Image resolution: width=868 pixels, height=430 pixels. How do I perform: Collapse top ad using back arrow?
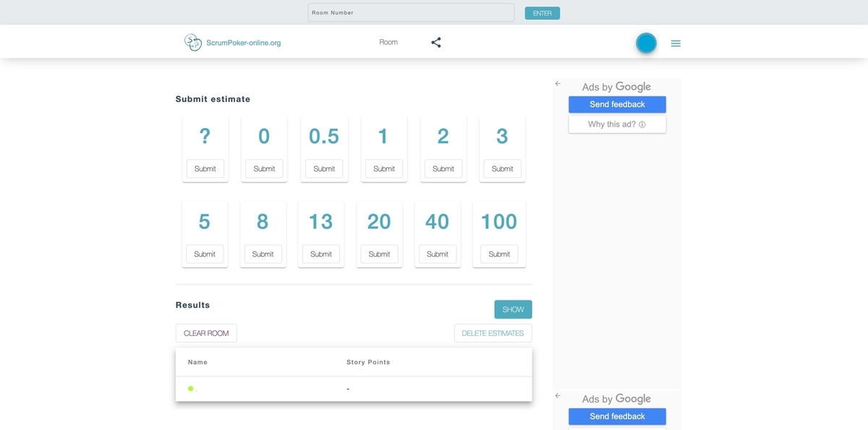tap(558, 84)
